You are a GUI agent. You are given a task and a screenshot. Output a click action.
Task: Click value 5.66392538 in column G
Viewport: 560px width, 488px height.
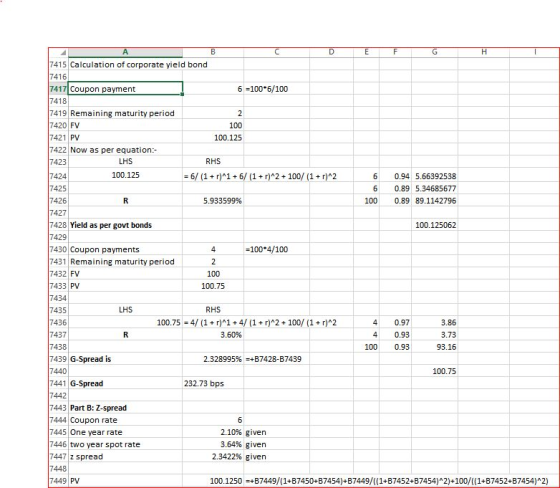436,176
